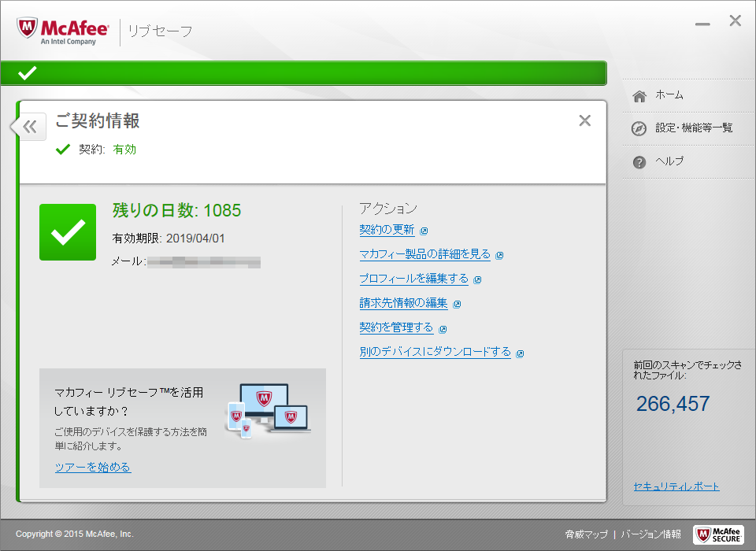
Task: Click the large green checkmark status icon
Action: pyautogui.click(x=68, y=232)
